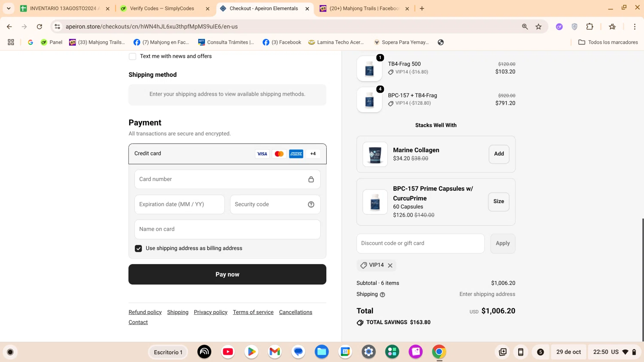The height and width of the screenshot is (362, 644).
Task: Click the Pay now button
Action: pos(228,274)
